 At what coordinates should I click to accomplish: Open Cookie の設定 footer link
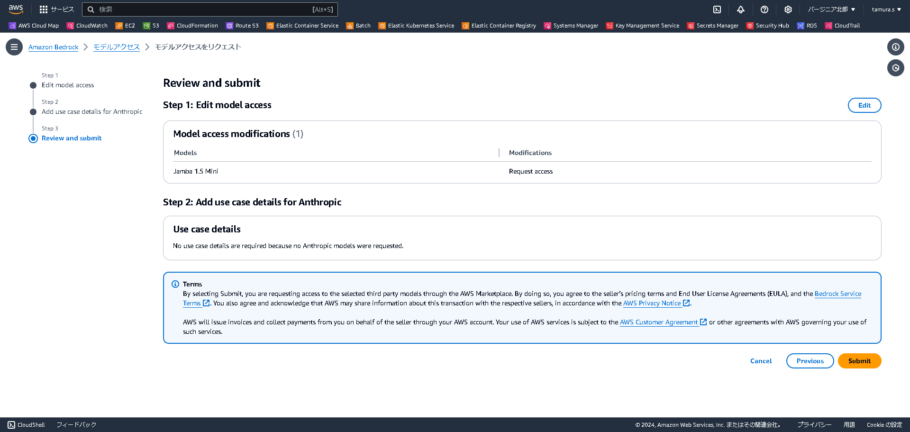coord(884,424)
